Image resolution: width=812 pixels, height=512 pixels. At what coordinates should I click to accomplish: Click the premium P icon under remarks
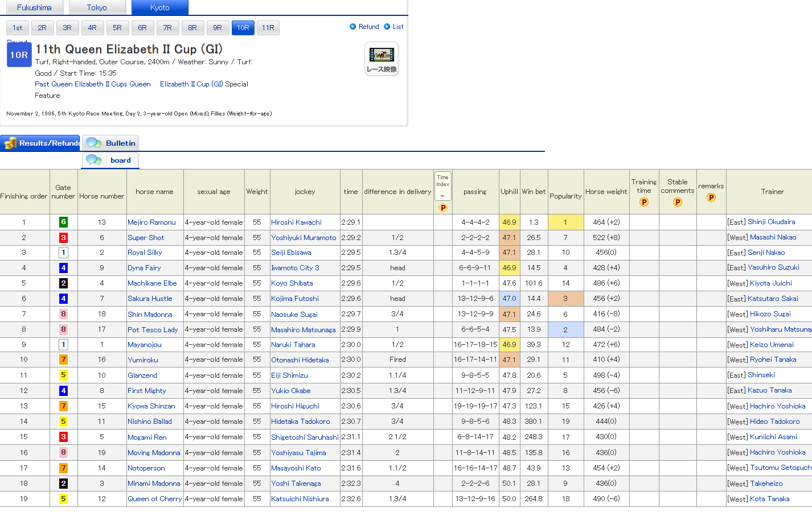point(711,197)
